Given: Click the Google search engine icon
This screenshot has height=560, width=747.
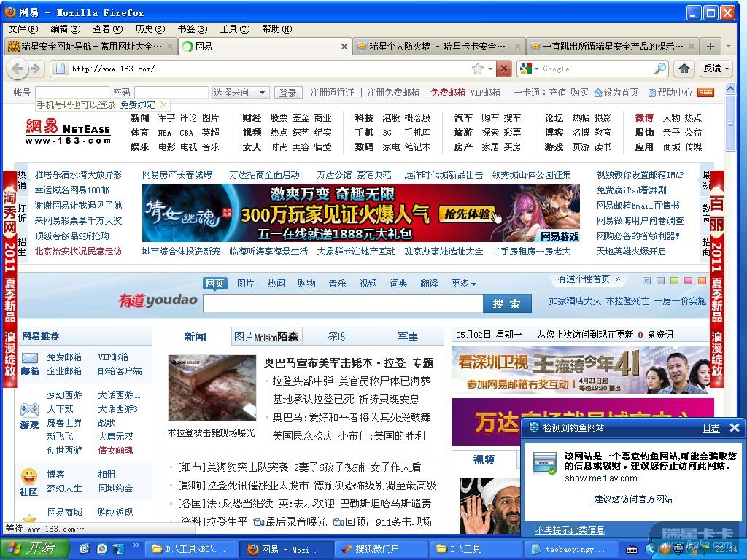Looking at the screenshot, I should 525,69.
